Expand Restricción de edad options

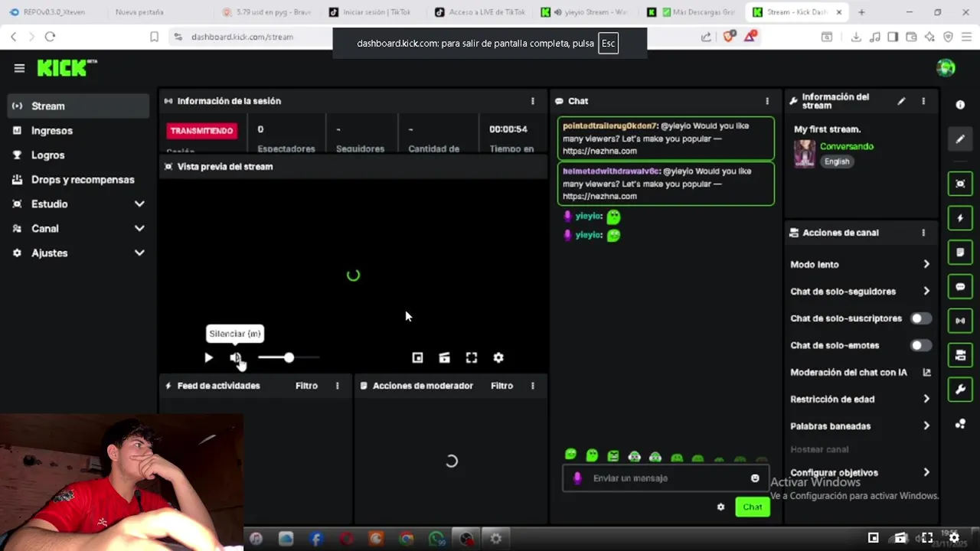click(861, 399)
